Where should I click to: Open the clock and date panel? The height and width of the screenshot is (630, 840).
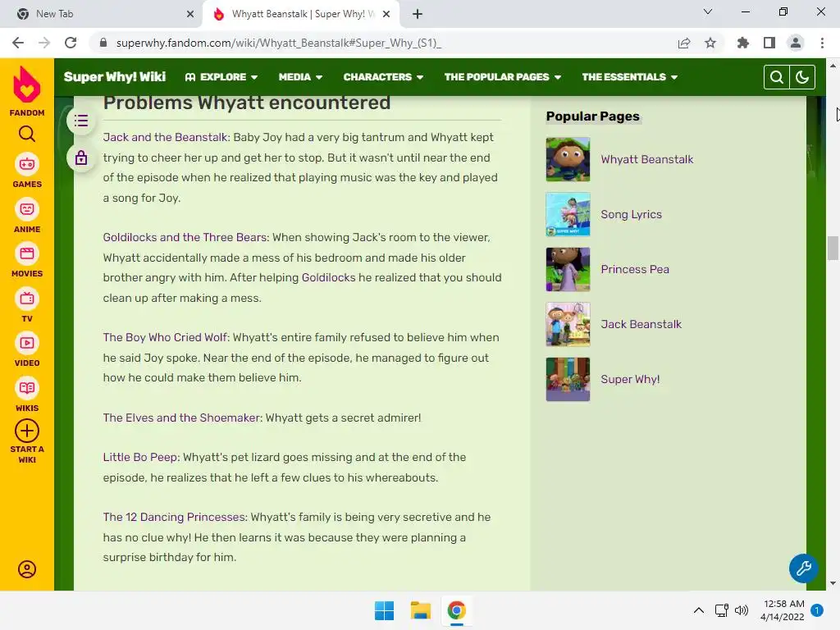[782, 610]
